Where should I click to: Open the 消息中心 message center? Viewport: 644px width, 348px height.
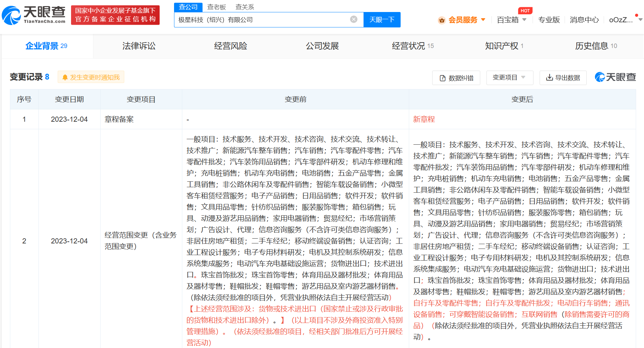[x=584, y=20]
